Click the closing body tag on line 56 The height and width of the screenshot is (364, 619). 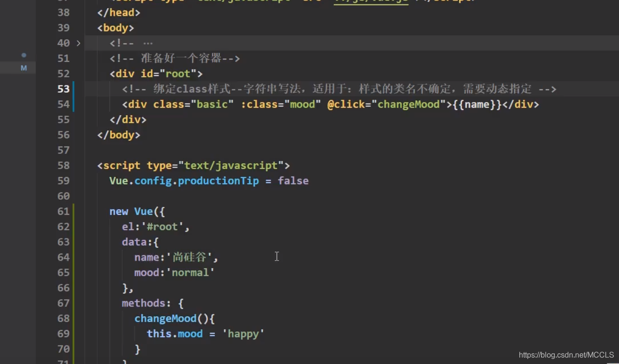[x=119, y=135]
